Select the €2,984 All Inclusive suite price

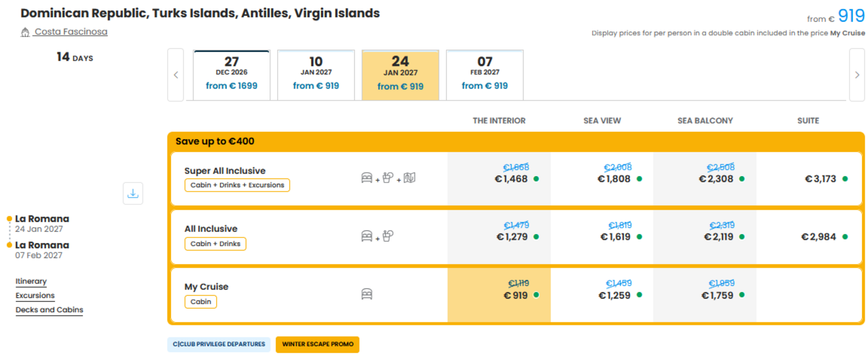pyautogui.click(x=819, y=236)
